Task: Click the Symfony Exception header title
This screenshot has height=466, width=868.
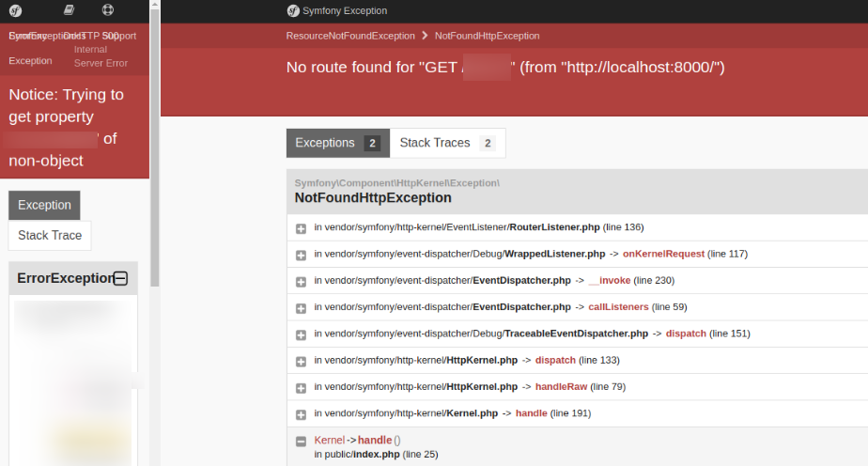Action: (x=345, y=10)
